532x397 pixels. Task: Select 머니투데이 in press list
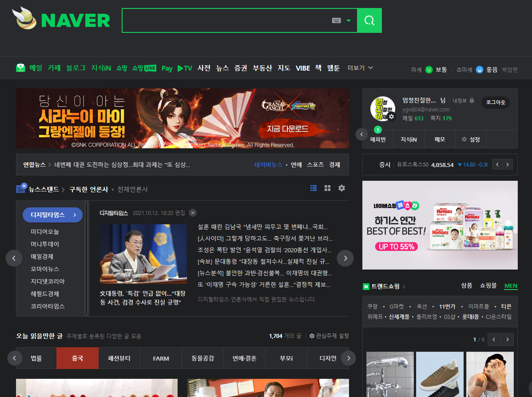(45, 244)
